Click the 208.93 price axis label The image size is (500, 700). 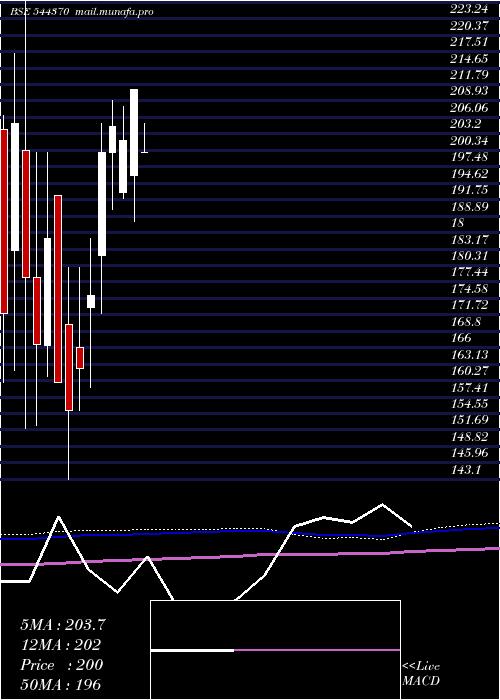(x=468, y=92)
